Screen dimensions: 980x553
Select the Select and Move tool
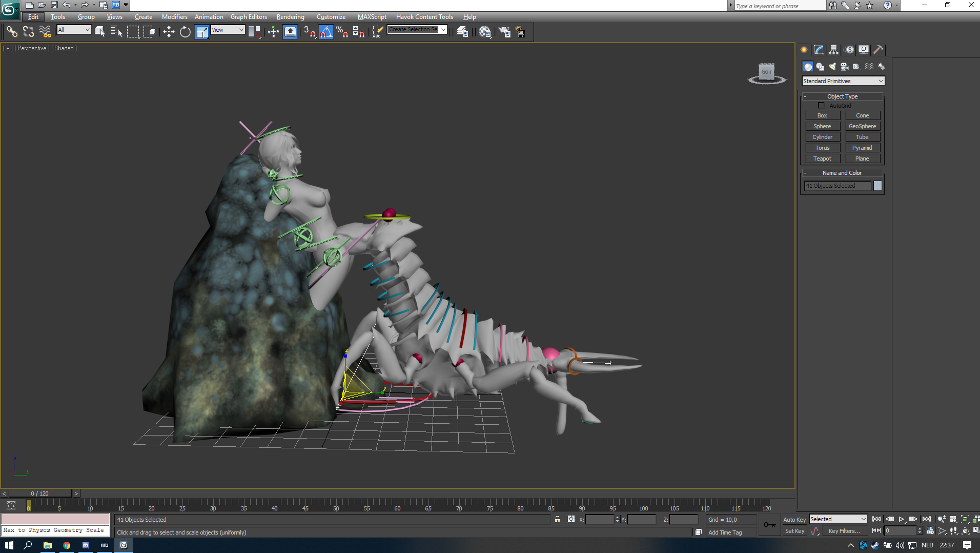pos(169,32)
